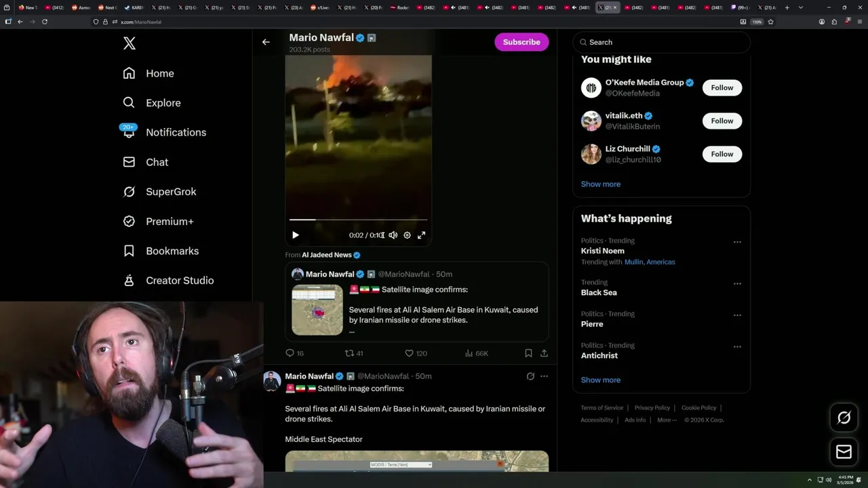
Task: Open vitalik.eth profile avatar
Action: (591, 121)
